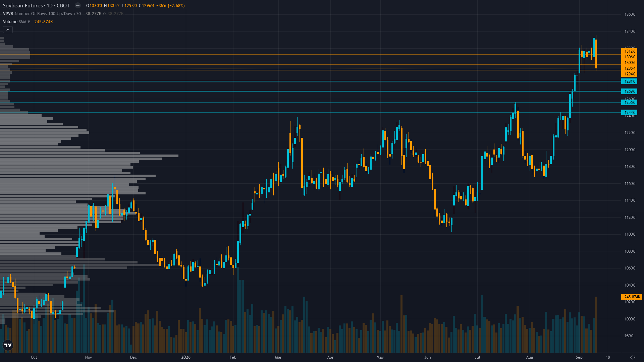The height and width of the screenshot is (362, 644).
Task: Click the 245.874K volume axis label
Action: [632, 297]
